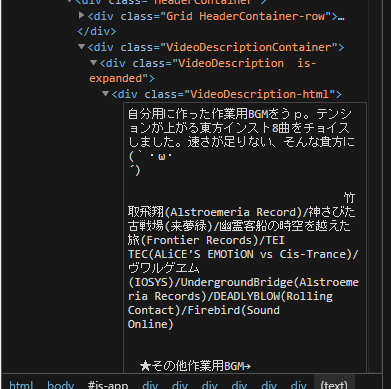391x389 pixels.
Task: Click text TEC(ALiCE'S EMOTiON vs Cis-Trance)/
Action: [x=243, y=254]
